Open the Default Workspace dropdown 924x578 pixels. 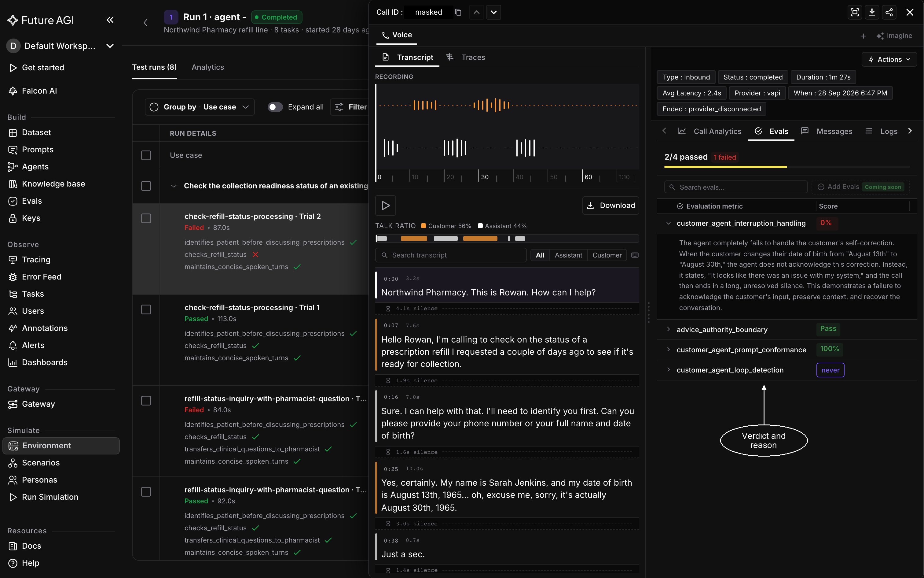click(61, 46)
